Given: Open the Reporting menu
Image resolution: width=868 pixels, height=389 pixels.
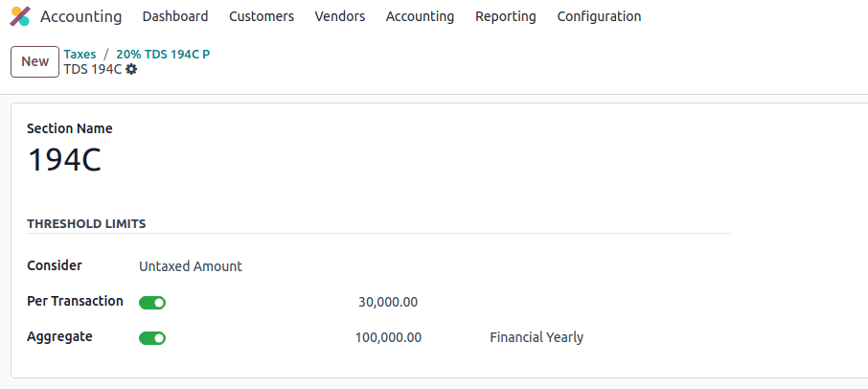Looking at the screenshot, I should click(505, 16).
